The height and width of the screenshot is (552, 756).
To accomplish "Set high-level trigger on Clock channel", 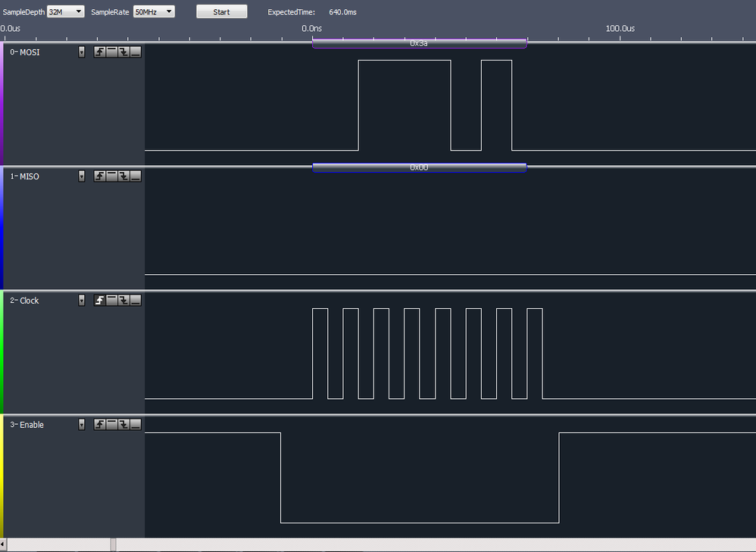I will [111, 301].
